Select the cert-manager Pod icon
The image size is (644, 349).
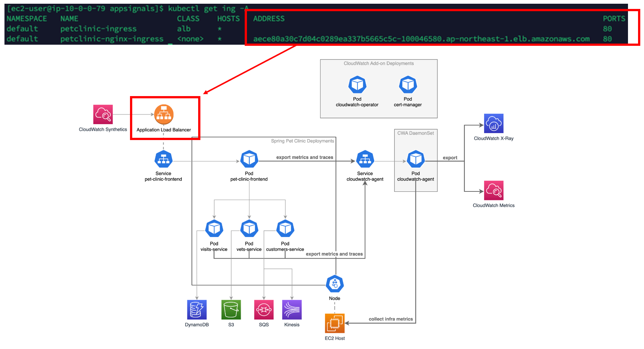(408, 85)
